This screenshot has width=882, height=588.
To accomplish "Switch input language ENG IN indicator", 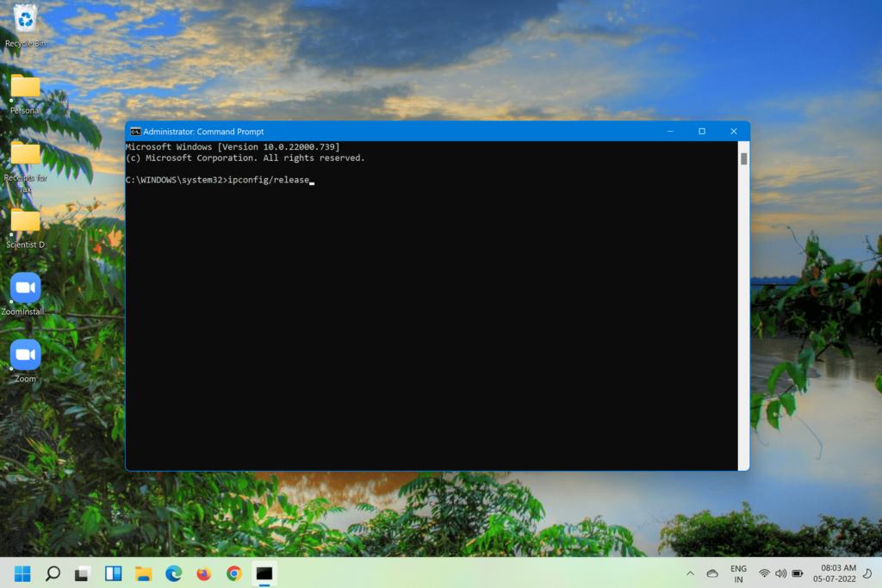I will (x=738, y=574).
